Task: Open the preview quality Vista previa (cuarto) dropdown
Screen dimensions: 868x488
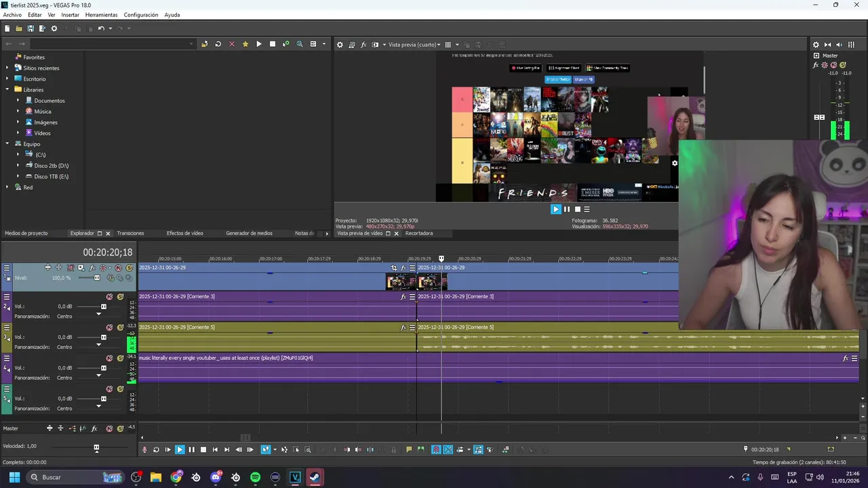Action: [x=414, y=45]
